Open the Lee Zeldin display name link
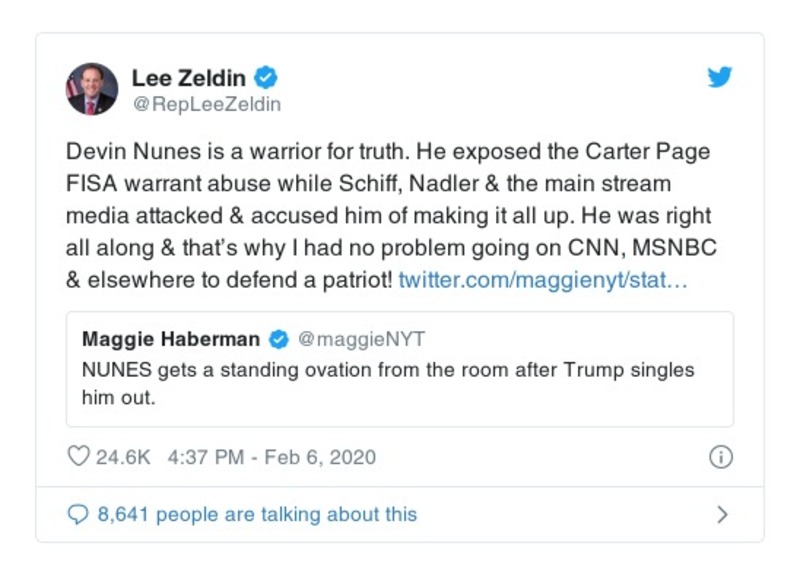The width and height of the screenshot is (800, 578). (190, 77)
